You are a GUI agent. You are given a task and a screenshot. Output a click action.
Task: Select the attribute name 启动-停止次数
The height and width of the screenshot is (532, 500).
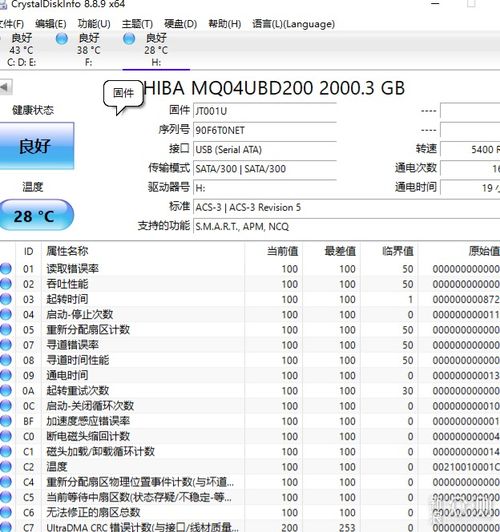pyautogui.click(x=79, y=315)
